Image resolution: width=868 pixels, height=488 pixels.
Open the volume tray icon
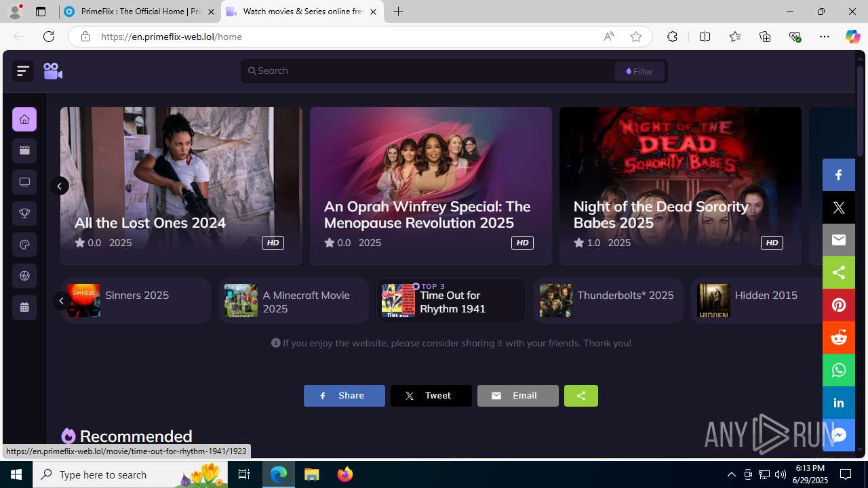[781, 474]
